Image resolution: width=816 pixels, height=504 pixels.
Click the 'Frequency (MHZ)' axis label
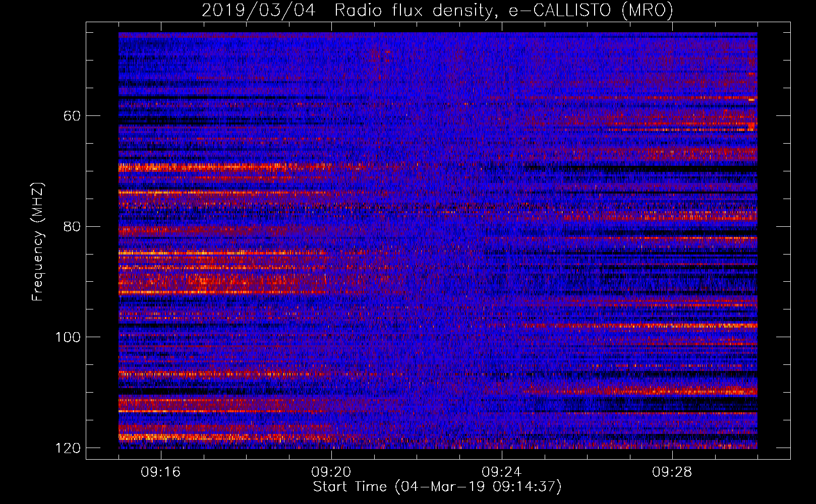(x=38, y=242)
